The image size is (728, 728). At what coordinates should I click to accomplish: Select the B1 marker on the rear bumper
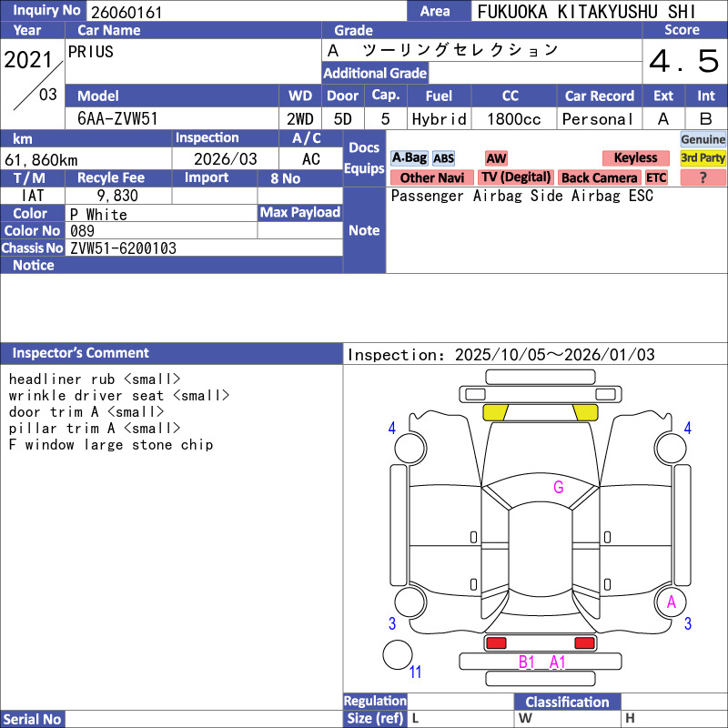click(x=527, y=662)
